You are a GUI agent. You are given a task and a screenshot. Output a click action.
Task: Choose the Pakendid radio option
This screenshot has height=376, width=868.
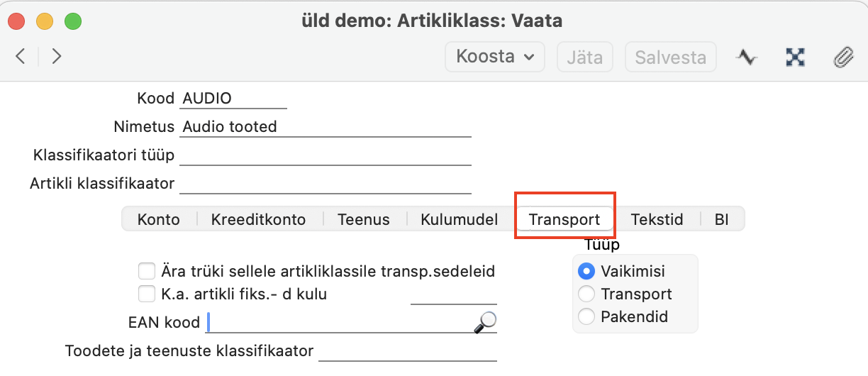pos(586,316)
